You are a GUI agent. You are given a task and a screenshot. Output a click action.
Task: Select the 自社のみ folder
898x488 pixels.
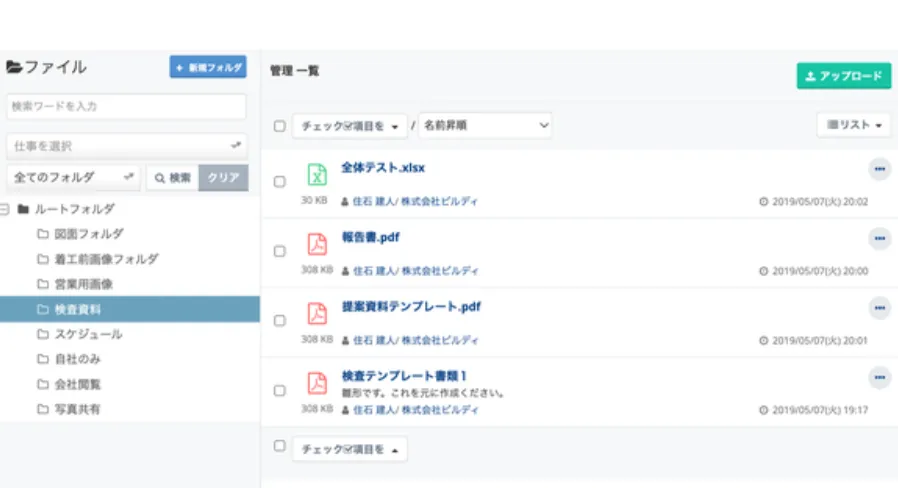tap(77, 359)
